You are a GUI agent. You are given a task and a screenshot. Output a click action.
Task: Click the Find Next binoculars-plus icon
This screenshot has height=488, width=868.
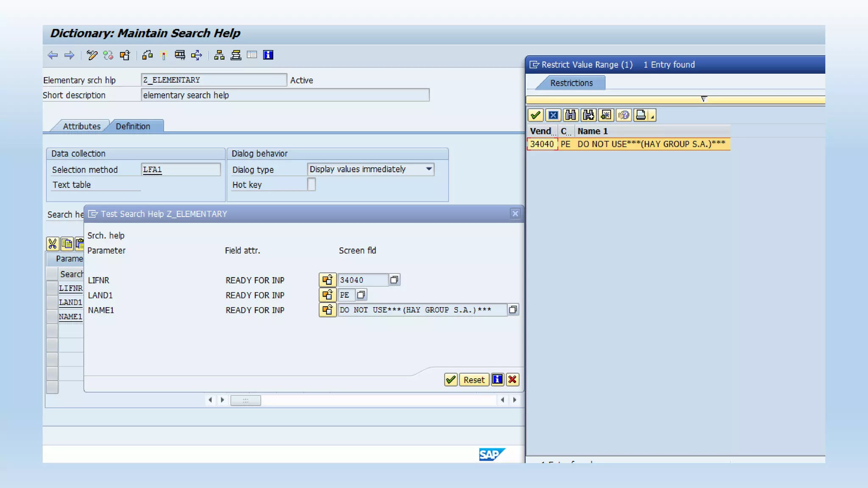click(x=588, y=115)
